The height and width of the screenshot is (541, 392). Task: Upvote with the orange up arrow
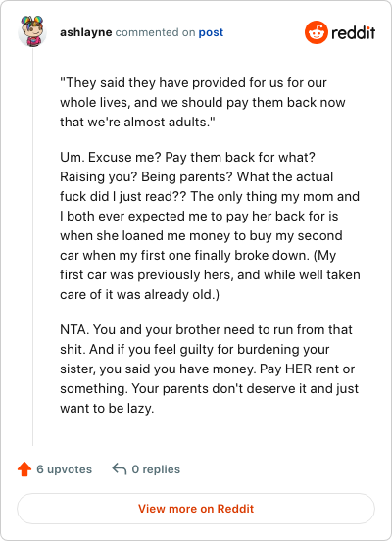(x=24, y=469)
